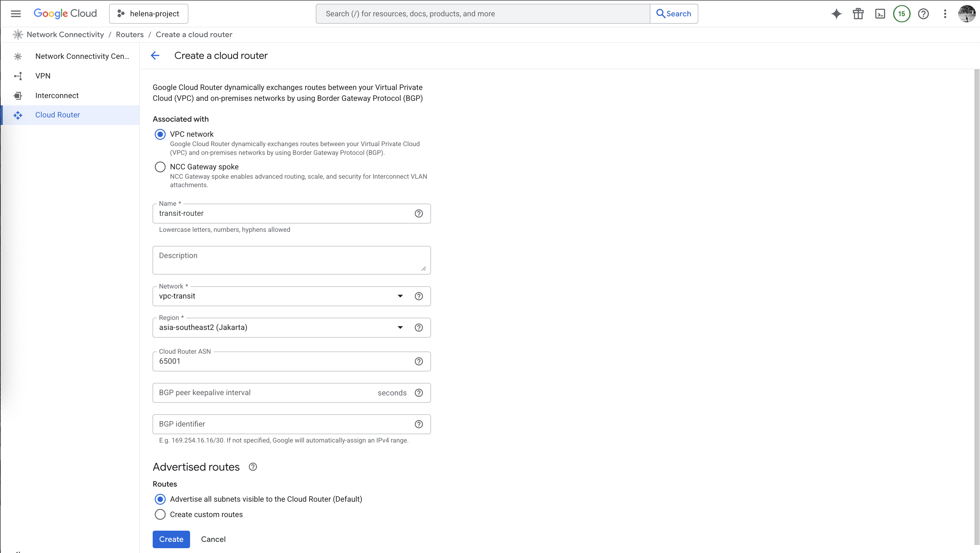980x553 pixels.
Task: Open Interconnect in the left sidebar
Action: point(57,95)
